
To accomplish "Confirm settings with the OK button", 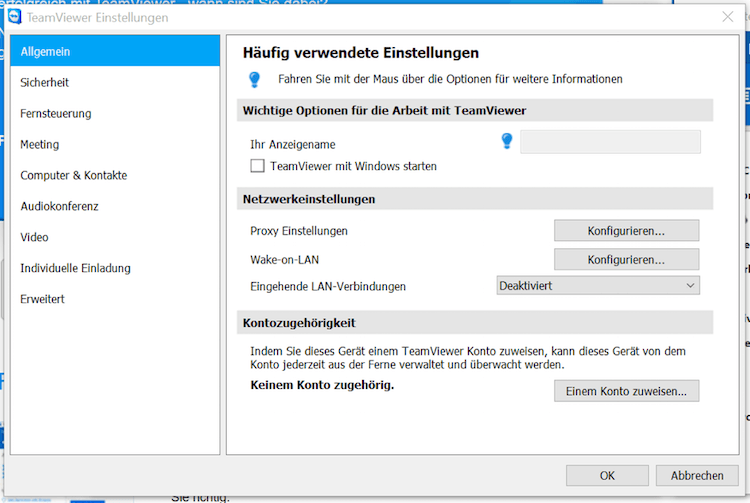I will click(607, 476).
